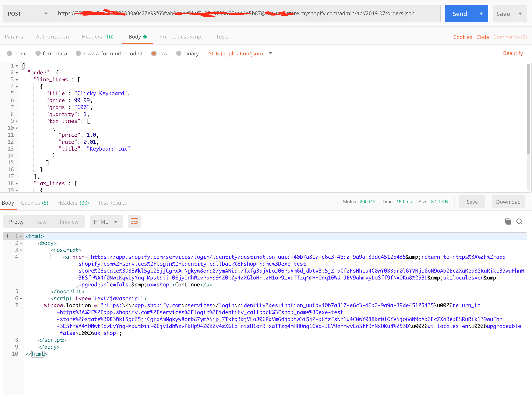This screenshot has height=395, width=532.
Task: Click the copy response to clipboard icon
Action: pyautogui.click(x=508, y=222)
